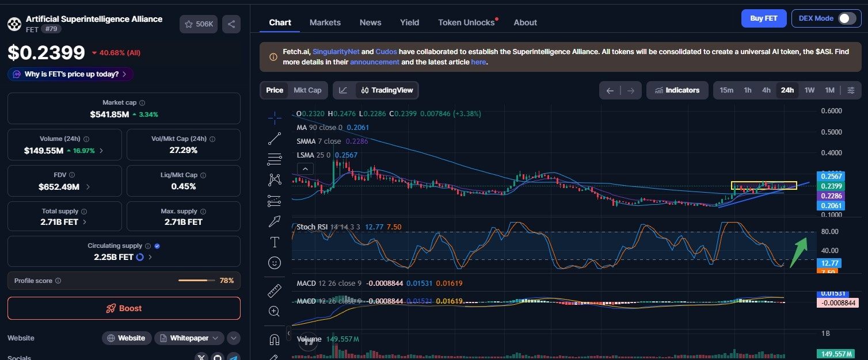The image size is (868, 360).
Task: Open the announcement link in banner
Action: point(375,62)
